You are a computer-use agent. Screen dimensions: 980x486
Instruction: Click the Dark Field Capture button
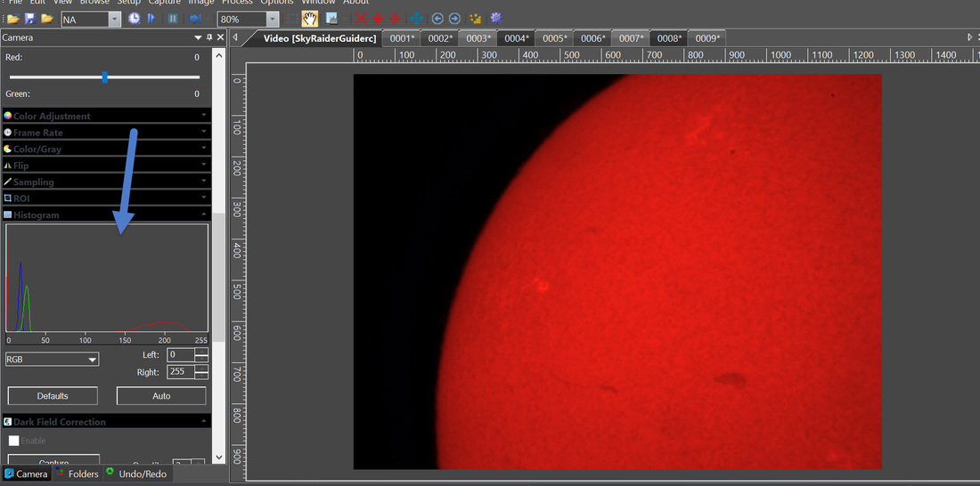tap(53, 461)
